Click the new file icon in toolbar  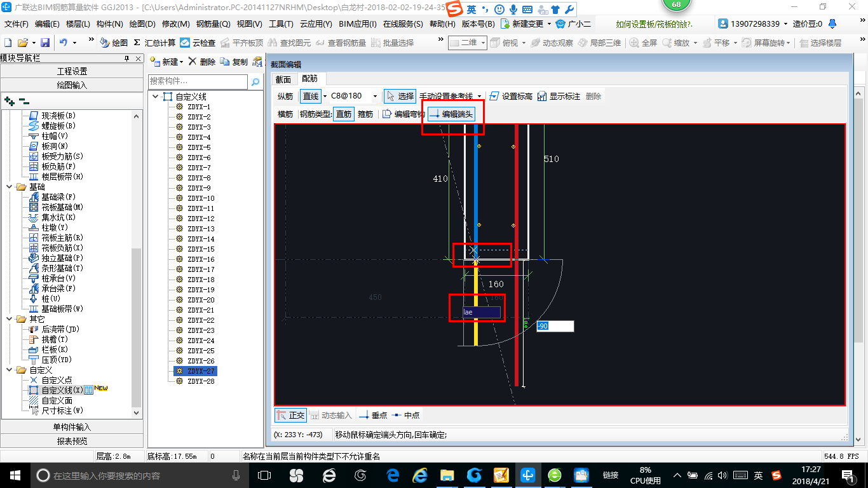pos(8,43)
